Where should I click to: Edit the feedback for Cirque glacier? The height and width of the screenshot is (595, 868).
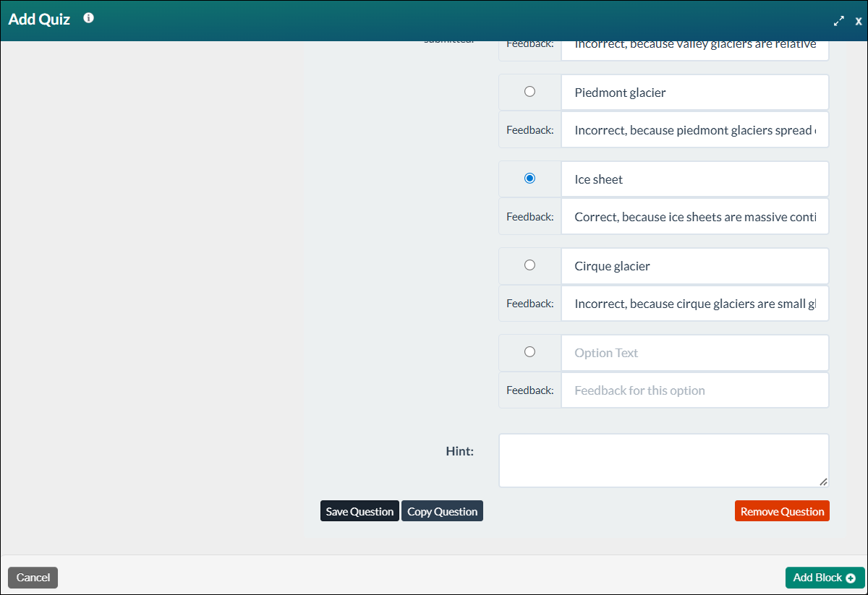tap(694, 303)
